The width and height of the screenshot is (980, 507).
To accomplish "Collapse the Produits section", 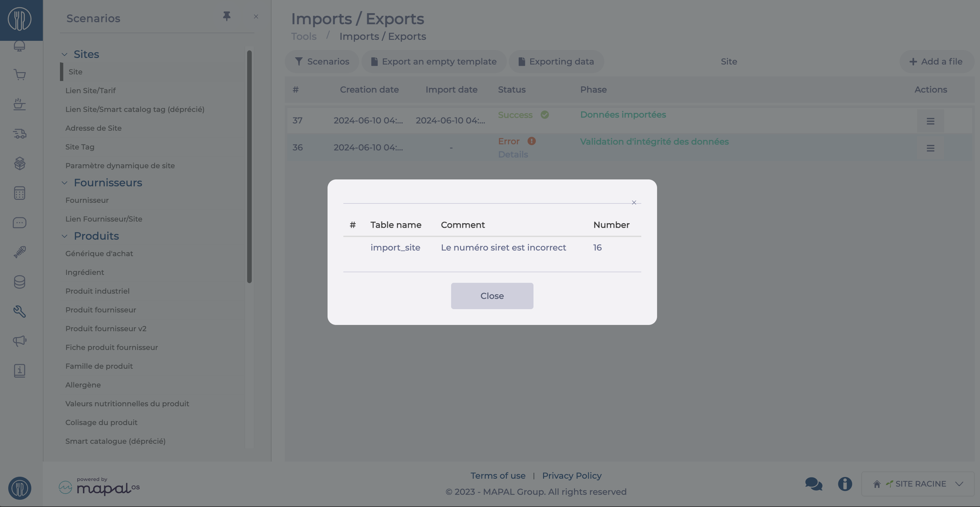I will click(64, 236).
